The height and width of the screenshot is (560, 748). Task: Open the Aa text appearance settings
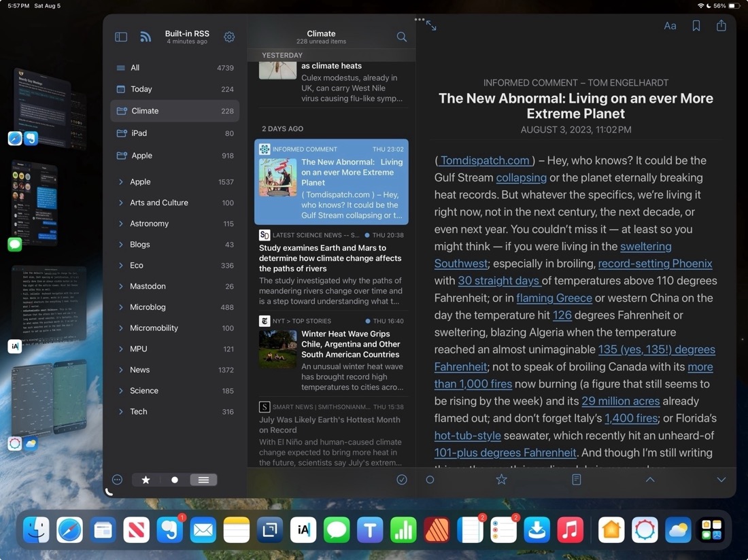670,25
